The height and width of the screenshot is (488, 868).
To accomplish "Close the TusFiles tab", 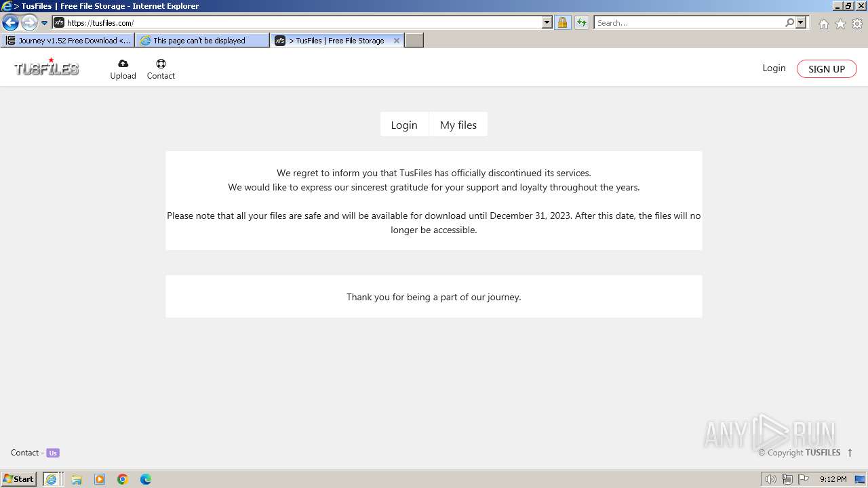I will 397,41.
